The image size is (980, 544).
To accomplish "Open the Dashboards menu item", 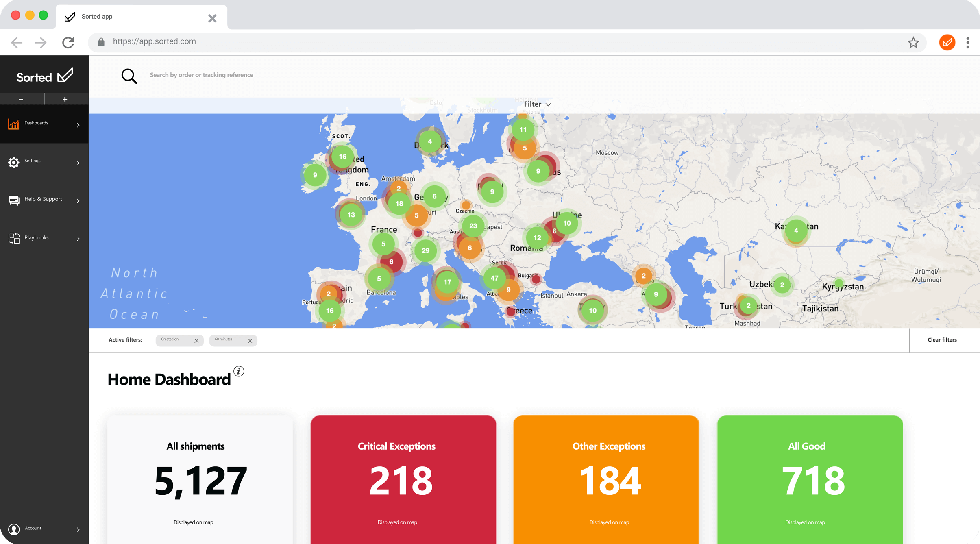I will coord(44,124).
